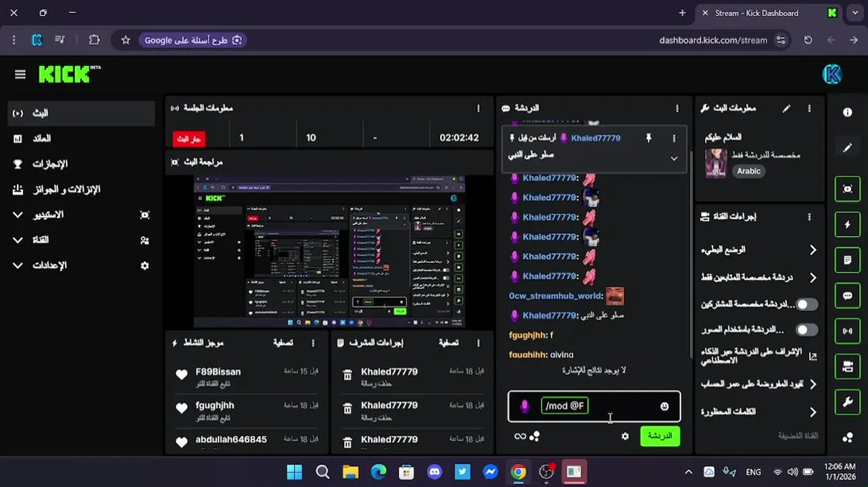
Task: Open chat panel kebab menu
Action: tap(677, 108)
